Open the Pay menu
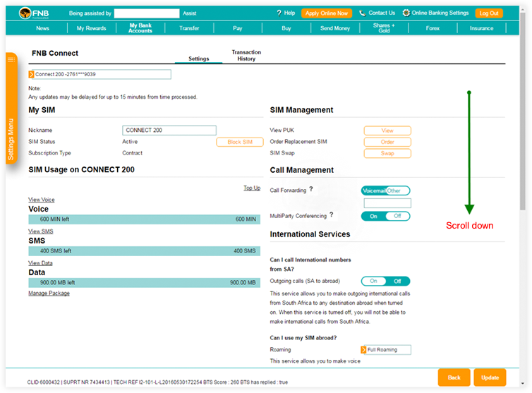 tap(238, 28)
